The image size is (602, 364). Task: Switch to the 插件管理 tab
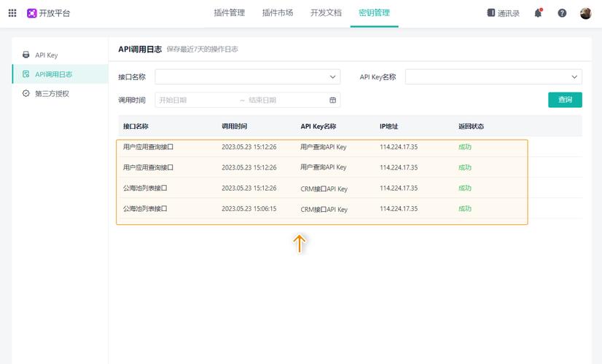coord(229,13)
